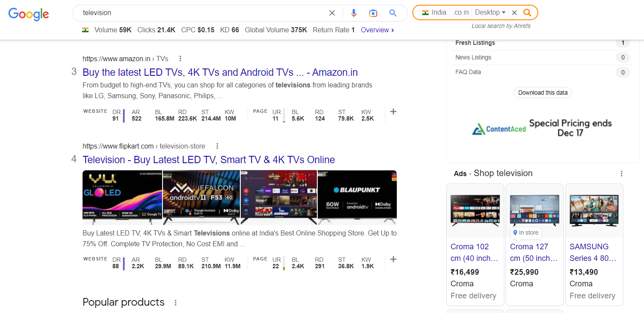Image resolution: width=644 pixels, height=313 pixels.
Task: Click Download this data button
Action: coord(543,93)
